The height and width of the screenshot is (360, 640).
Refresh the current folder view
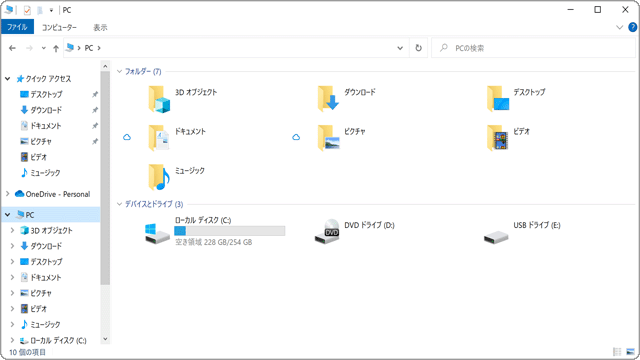(x=418, y=48)
